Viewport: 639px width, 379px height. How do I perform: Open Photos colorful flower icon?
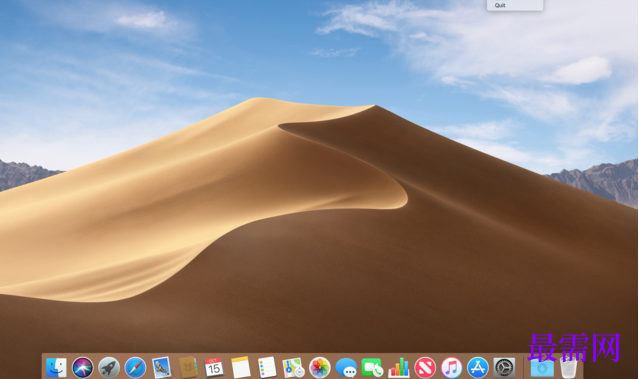point(320,368)
